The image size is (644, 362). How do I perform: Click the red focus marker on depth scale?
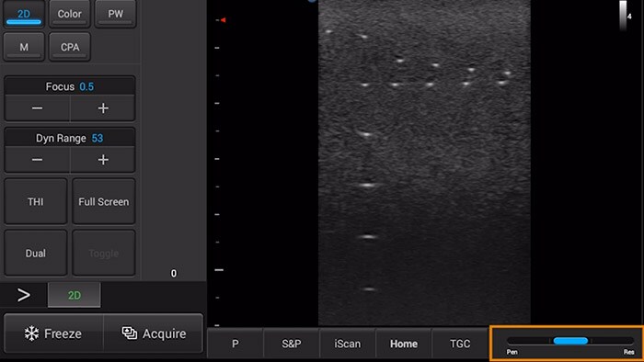pos(223,19)
